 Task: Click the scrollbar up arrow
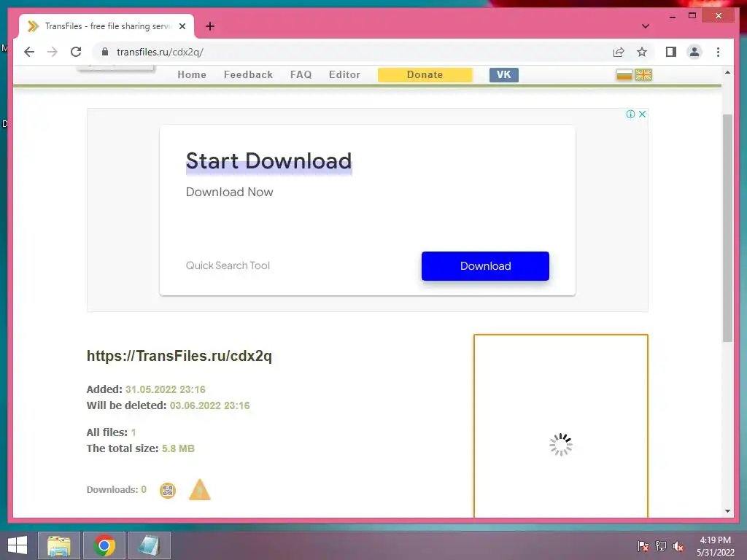pyautogui.click(x=727, y=72)
